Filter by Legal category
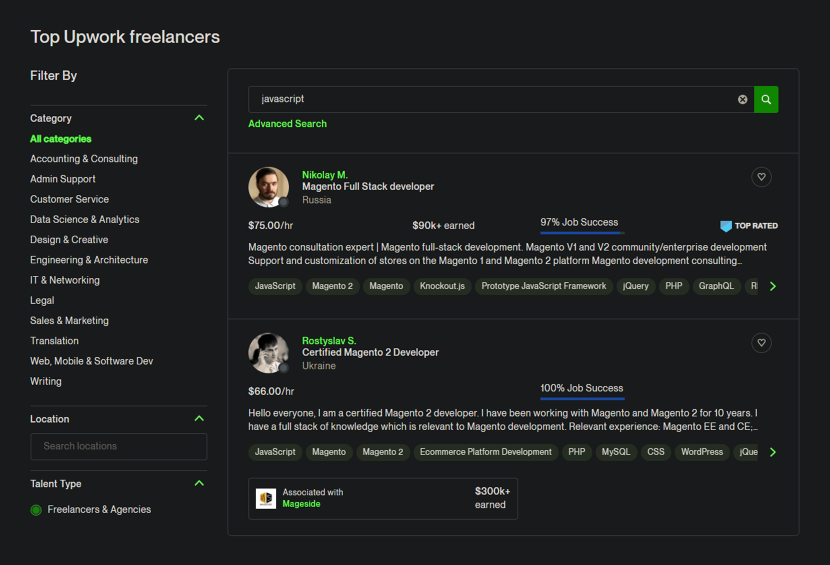Image resolution: width=830 pixels, height=565 pixels. click(x=42, y=300)
